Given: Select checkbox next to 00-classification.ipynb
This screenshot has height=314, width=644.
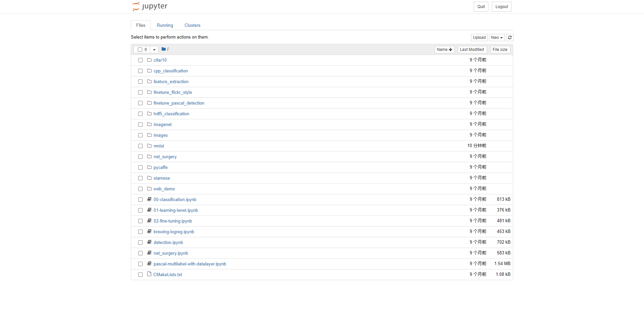Looking at the screenshot, I should click(140, 200).
